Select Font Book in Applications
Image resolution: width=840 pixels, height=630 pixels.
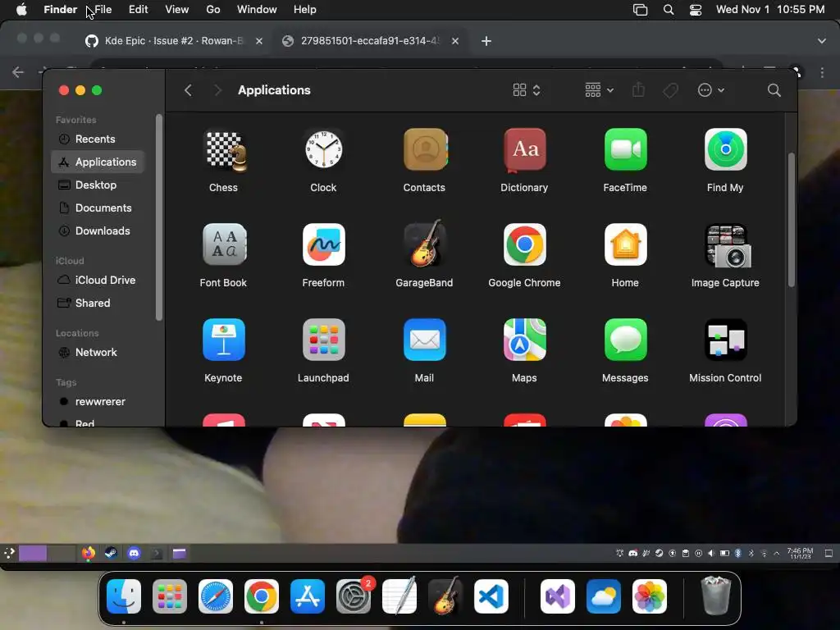[223, 244]
